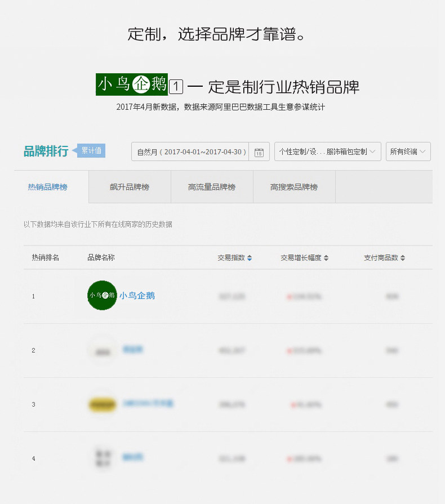Viewport: 445px width, 504px height.
Task: Click the 定制，选择品牌才靠谱 headline
Action: 216,34
